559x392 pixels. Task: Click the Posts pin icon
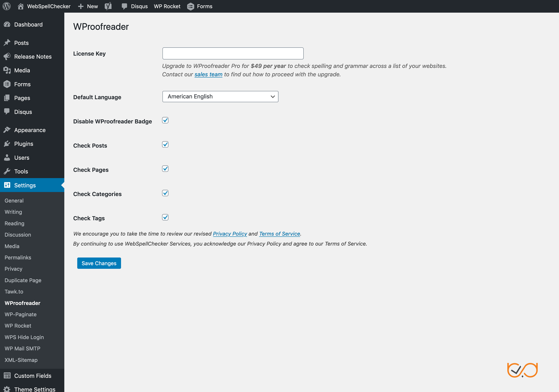(x=7, y=43)
